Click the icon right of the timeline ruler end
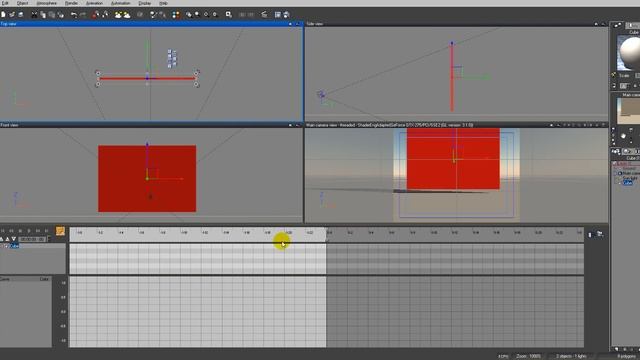This screenshot has width=640, height=360. (x=589, y=235)
